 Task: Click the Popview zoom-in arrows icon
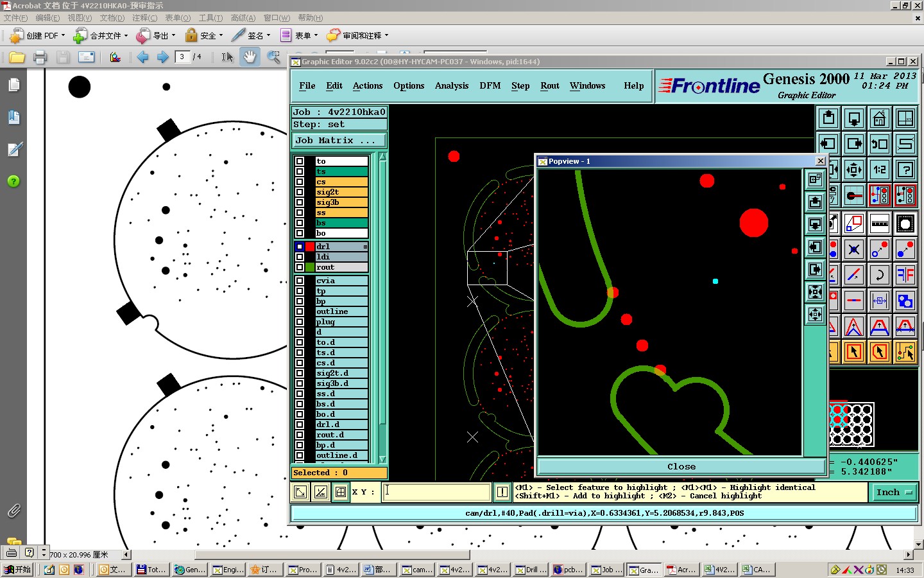coord(815,292)
